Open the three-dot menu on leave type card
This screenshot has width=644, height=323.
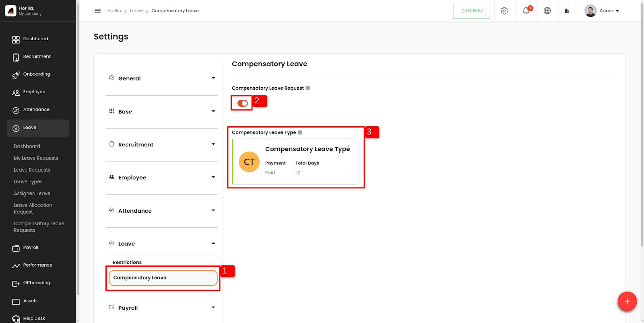point(349,146)
